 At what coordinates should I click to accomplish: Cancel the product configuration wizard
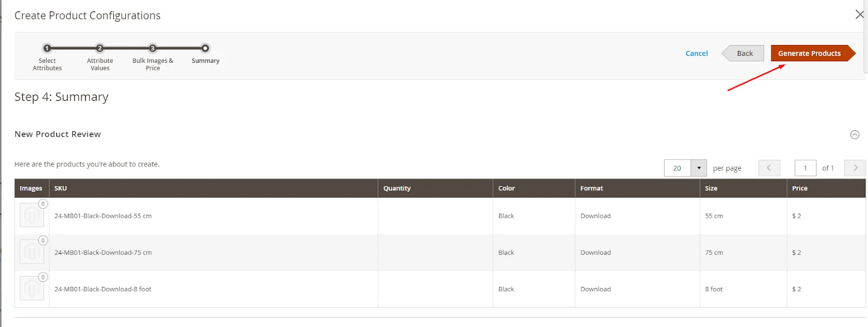tap(697, 53)
